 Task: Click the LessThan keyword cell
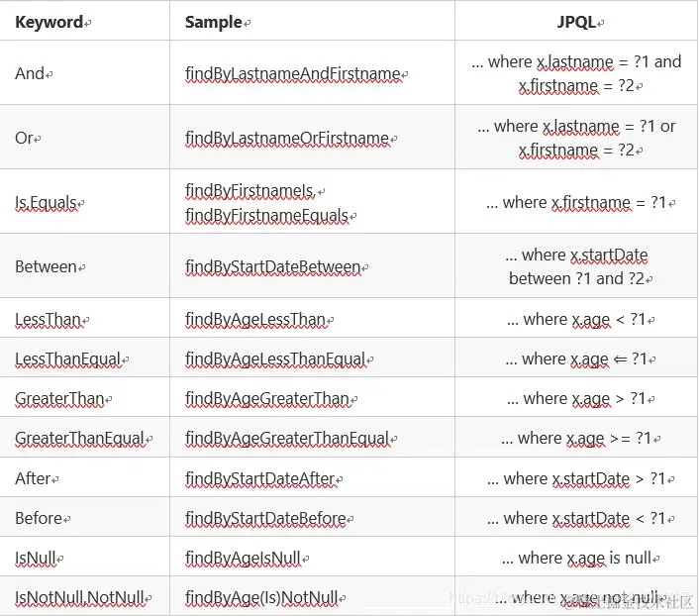(49, 320)
